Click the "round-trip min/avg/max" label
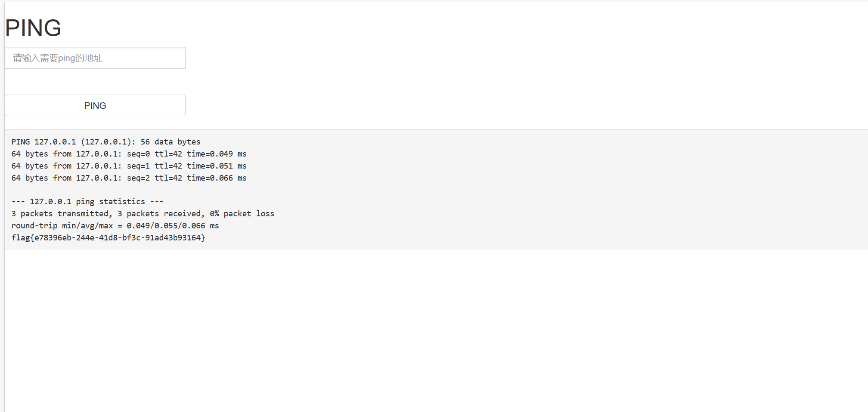 (62, 226)
